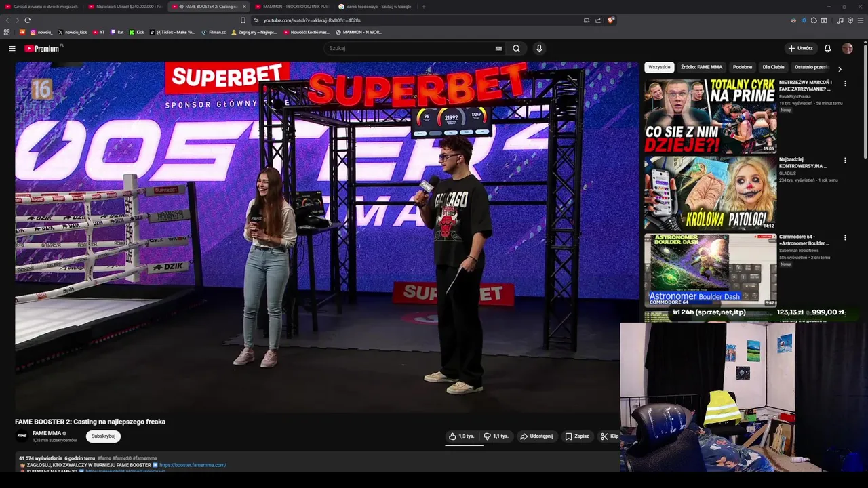Click the browser address bar URL
868x488 pixels.
click(x=312, y=20)
